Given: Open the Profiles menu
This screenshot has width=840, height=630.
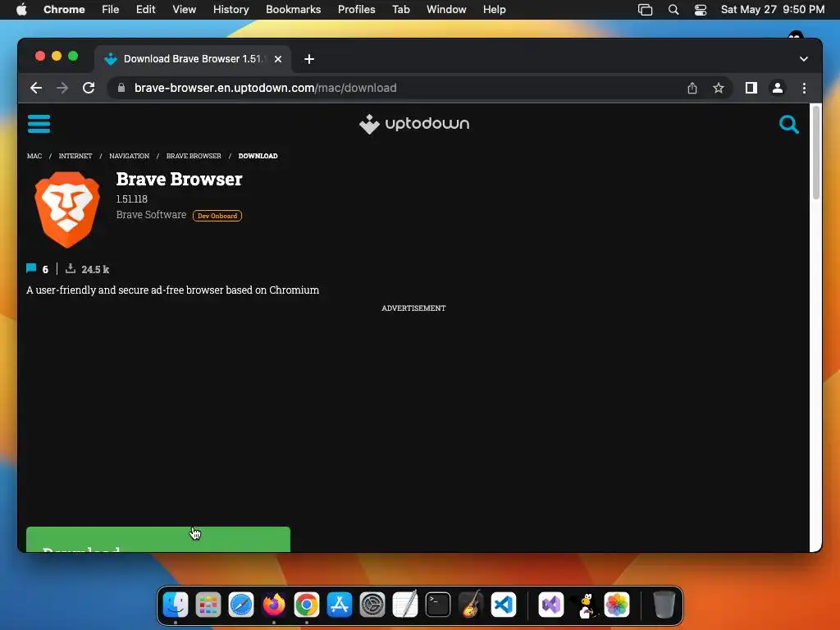Looking at the screenshot, I should [356, 10].
